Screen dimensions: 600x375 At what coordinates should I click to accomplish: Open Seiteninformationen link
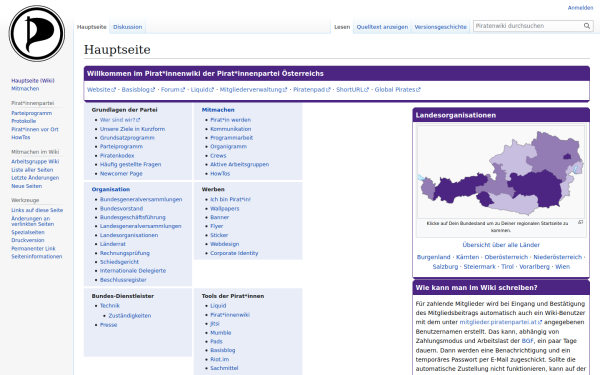pyautogui.click(x=37, y=256)
